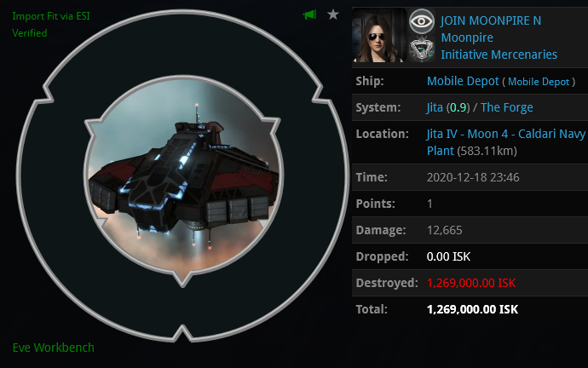This screenshot has width=588, height=368.
Task: Open Jita IV Moon 4 location link
Action: coord(506,142)
